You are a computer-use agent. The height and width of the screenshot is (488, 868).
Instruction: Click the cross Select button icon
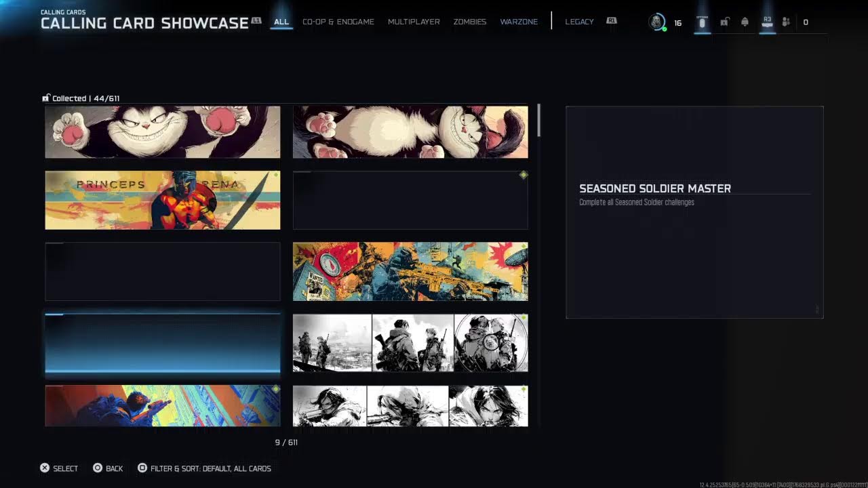(45, 468)
